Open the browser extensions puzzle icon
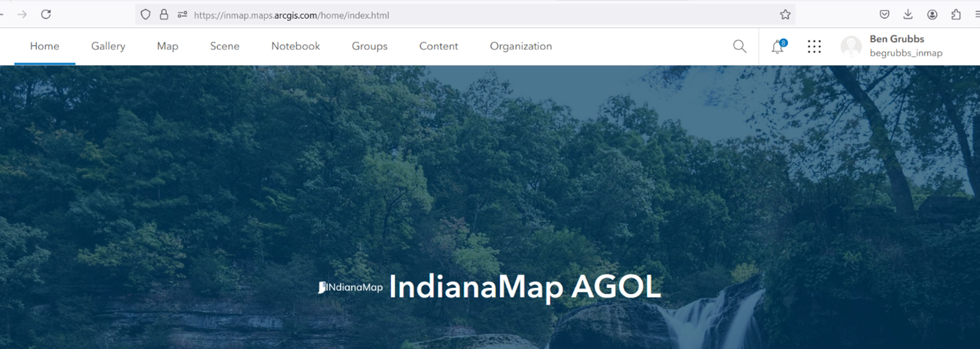 [x=956, y=14]
